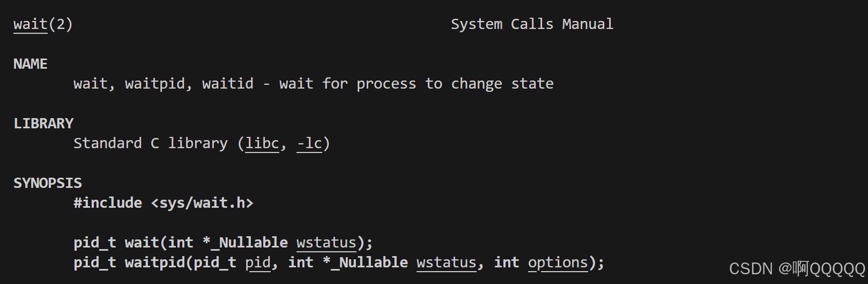The width and height of the screenshot is (868, 284).
Task: Click the underlined "wait" in the page header
Action: pos(31,24)
